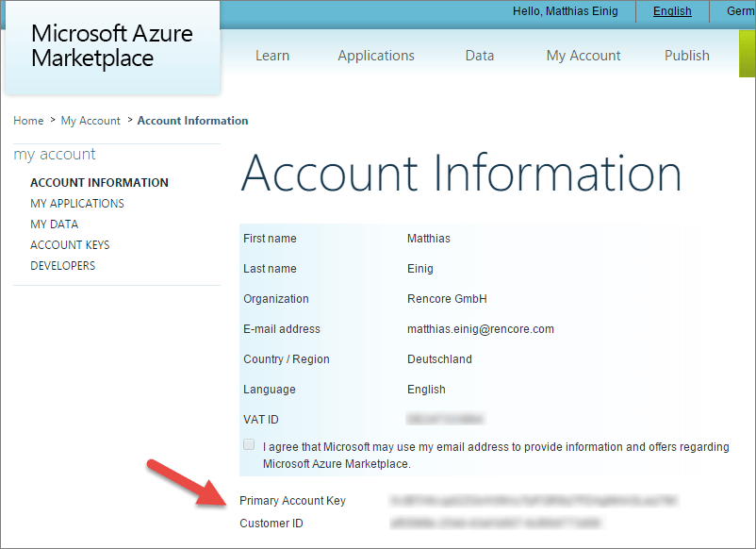
Task: Click the last name value 'Einig'
Action: 419,269
